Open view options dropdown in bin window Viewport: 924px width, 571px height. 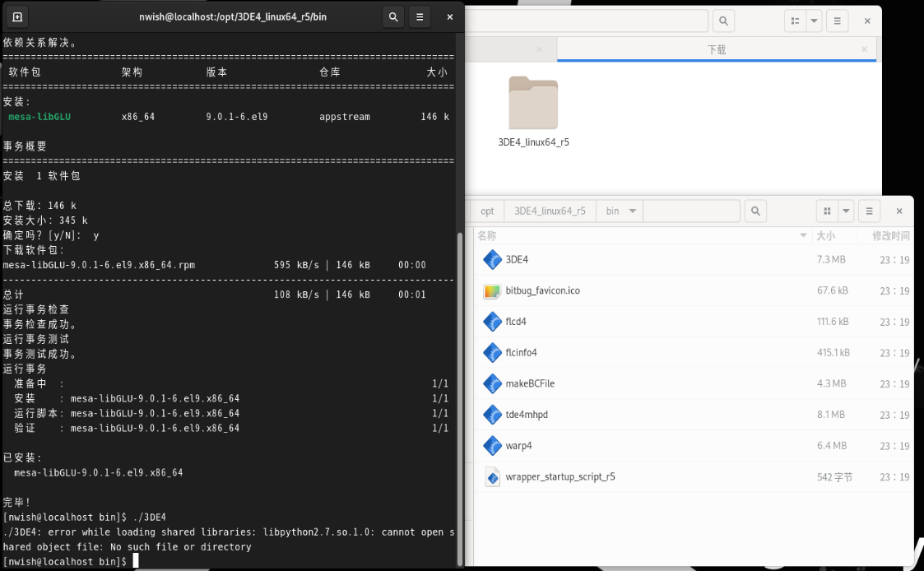click(x=847, y=211)
